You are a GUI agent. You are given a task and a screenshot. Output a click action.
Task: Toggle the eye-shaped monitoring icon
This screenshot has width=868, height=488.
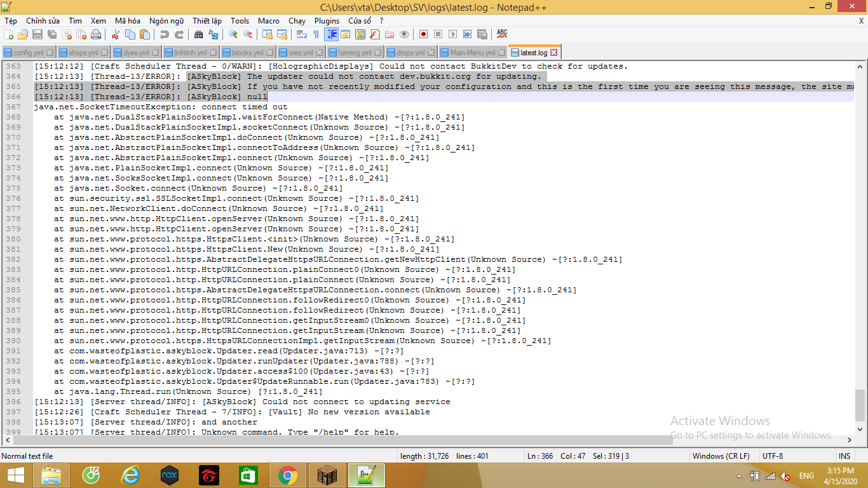tap(404, 34)
